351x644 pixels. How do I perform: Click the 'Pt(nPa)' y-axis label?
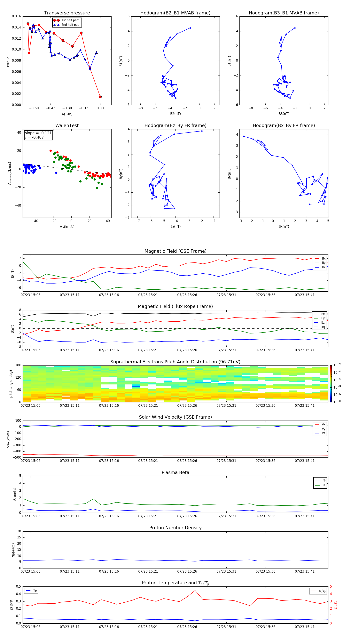click(8, 61)
